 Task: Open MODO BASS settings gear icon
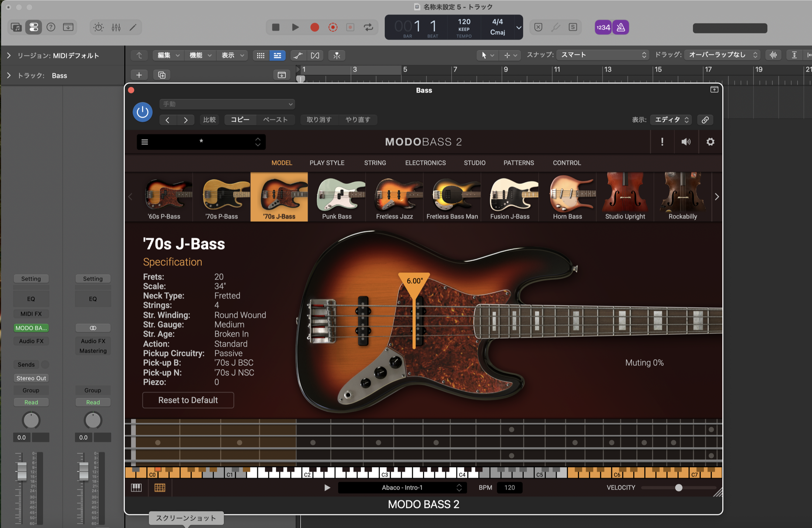point(710,142)
